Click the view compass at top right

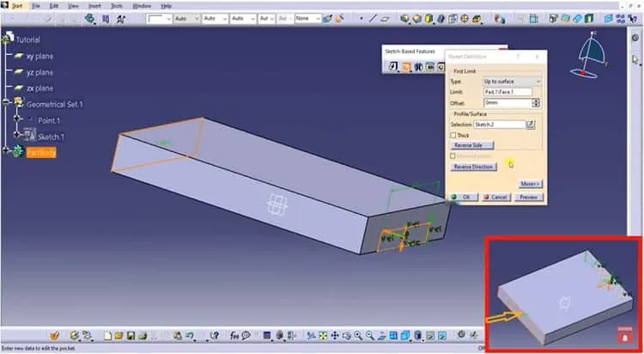pos(589,55)
